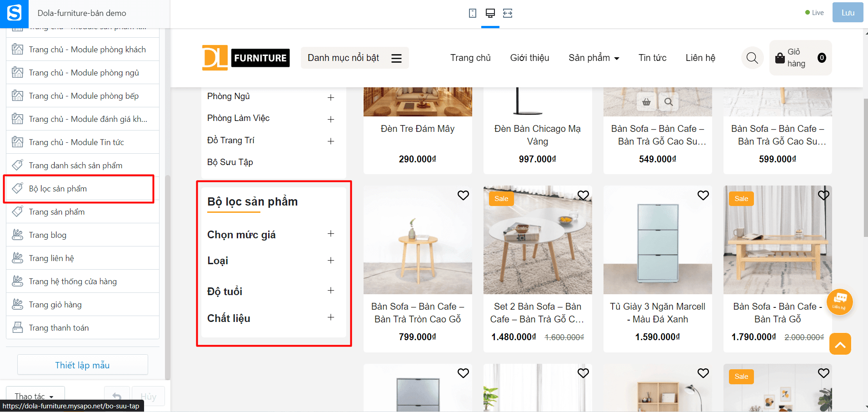
Task: Click the Hủy cancel button
Action: [x=148, y=396]
